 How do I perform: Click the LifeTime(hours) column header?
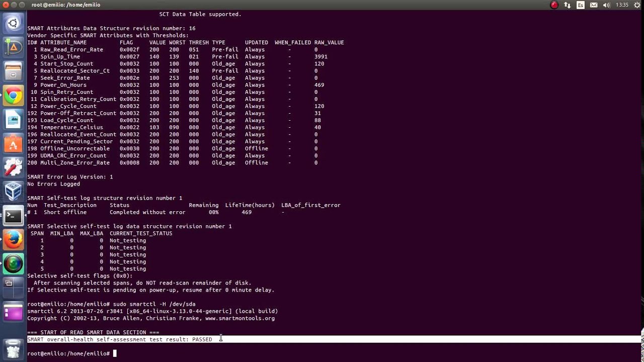tap(250, 205)
